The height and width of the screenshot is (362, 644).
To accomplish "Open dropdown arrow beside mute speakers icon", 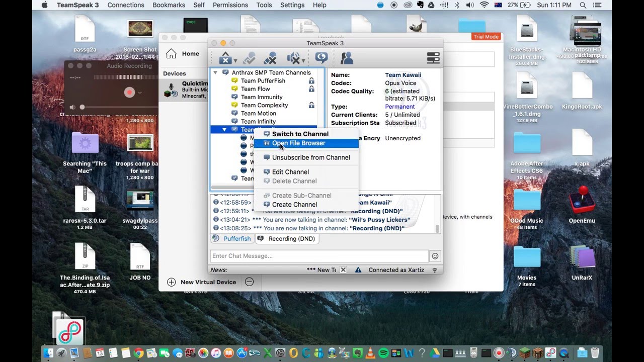I will tap(303, 61).
